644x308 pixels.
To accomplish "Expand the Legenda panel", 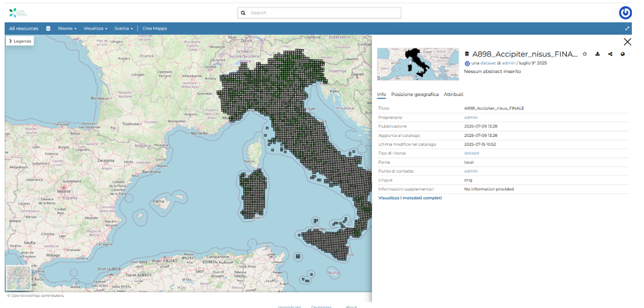I will point(20,41).
